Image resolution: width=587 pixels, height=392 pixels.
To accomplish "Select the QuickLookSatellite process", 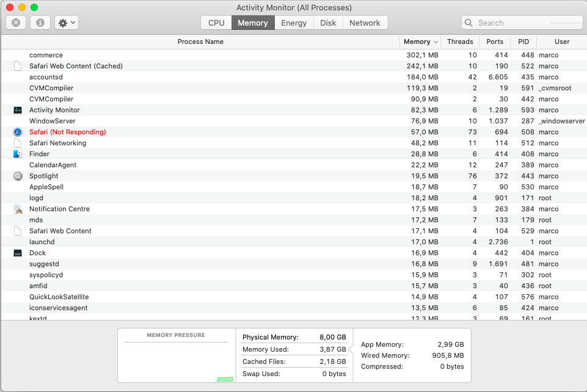I will pos(293,297).
